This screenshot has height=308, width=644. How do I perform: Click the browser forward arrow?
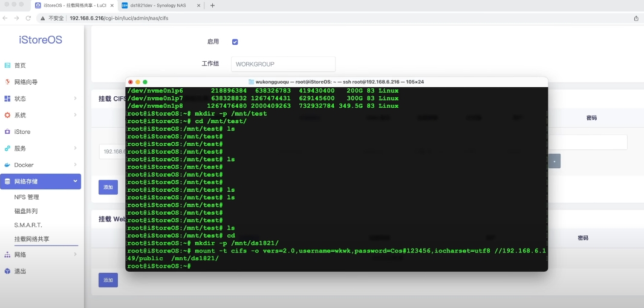(16, 18)
